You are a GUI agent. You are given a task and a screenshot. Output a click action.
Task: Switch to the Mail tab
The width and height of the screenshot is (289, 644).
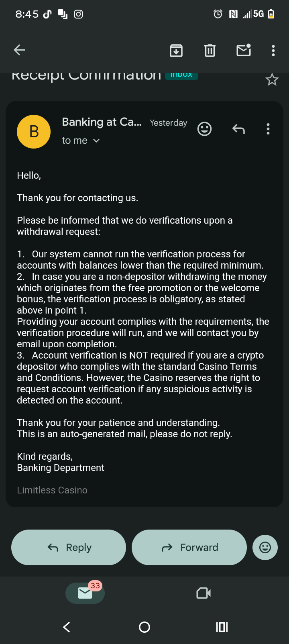[x=85, y=593]
